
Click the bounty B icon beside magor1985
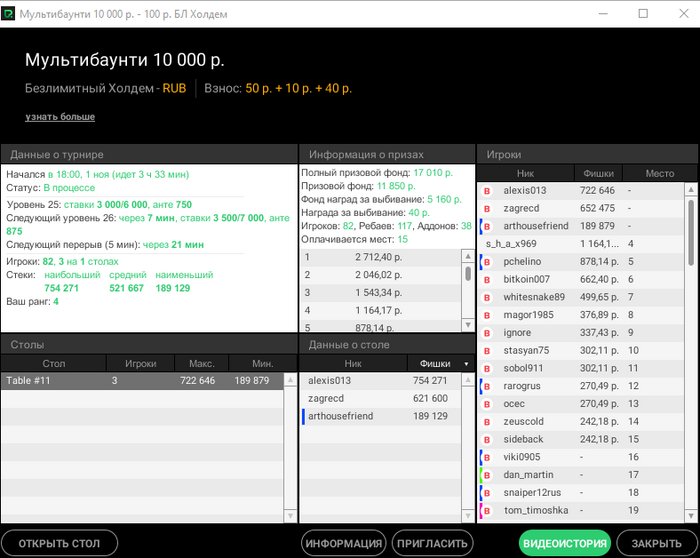pyautogui.click(x=487, y=315)
